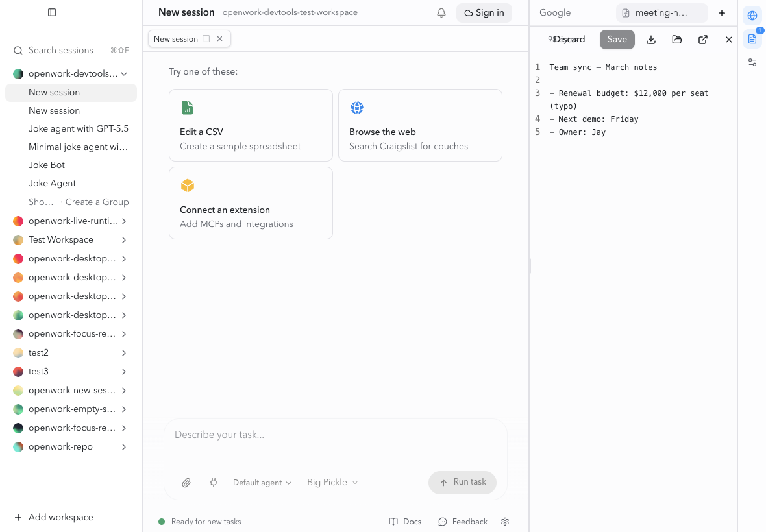
Task: Click the Connect an extension cube icon
Action: (x=188, y=186)
